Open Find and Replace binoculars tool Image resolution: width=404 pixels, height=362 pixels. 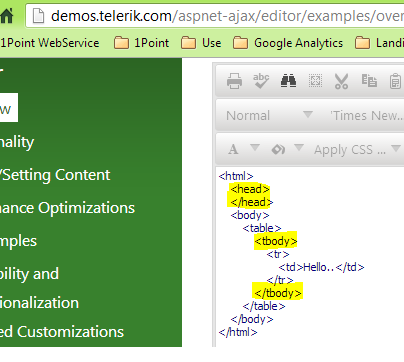pyautogui.click(x=288, y=81)
